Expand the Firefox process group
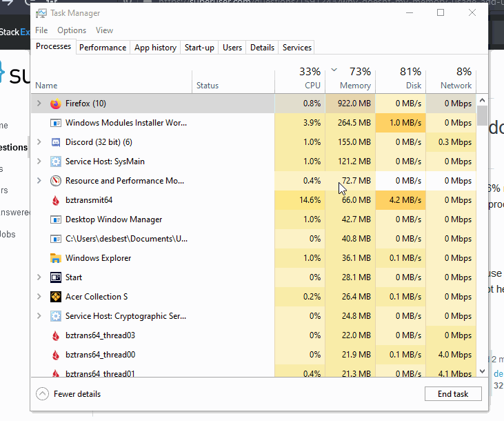This screenshot has width=504, height=421. click(x=39, y=104)
